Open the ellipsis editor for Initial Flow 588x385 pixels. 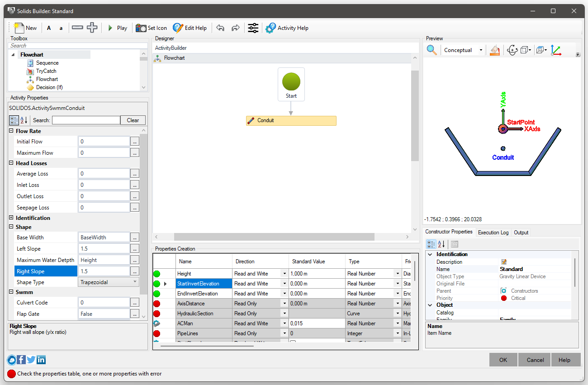135,142
